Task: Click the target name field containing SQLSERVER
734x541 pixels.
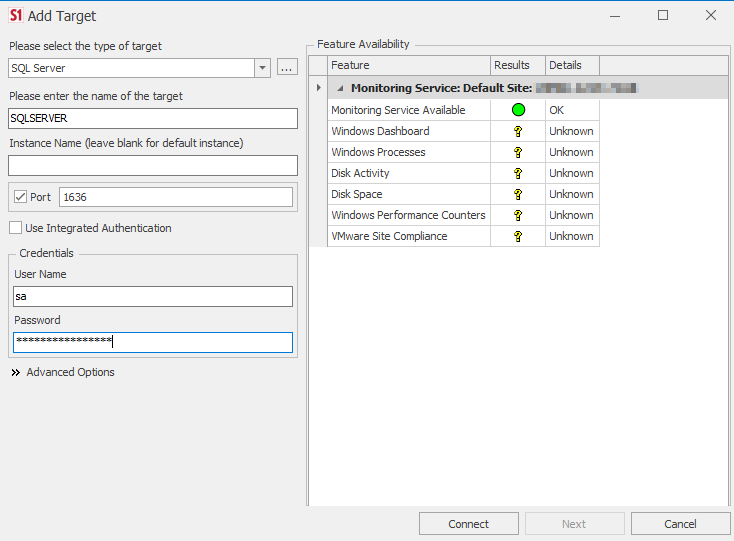Action: [153, 118]
